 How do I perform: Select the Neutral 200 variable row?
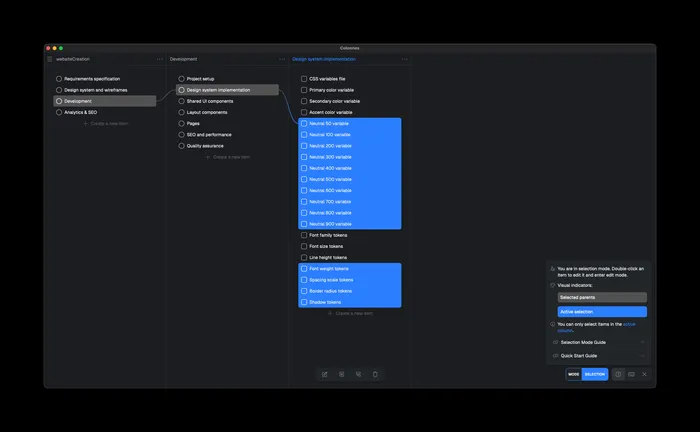coord(350,146)
